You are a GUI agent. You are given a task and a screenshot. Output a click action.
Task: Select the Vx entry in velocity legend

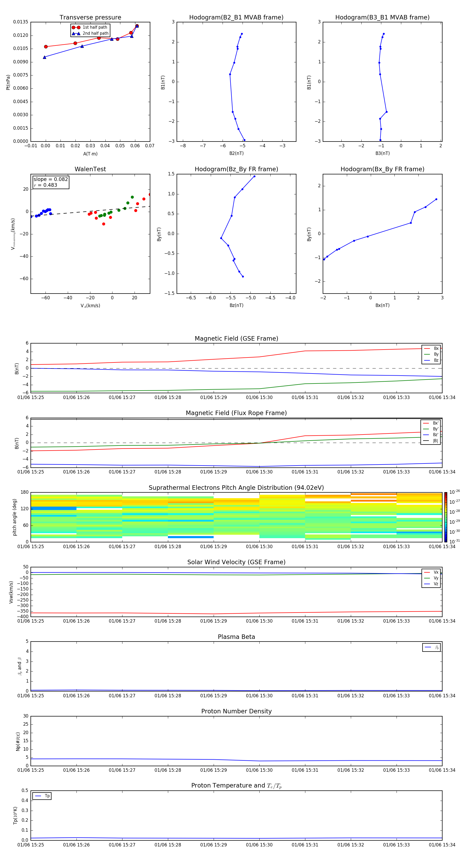tap(431, 573)
